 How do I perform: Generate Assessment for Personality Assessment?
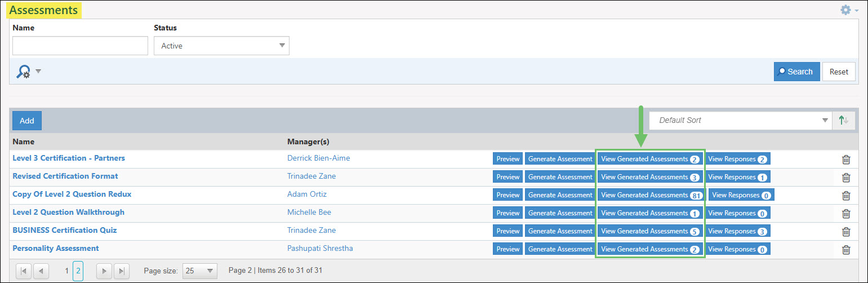560,249
